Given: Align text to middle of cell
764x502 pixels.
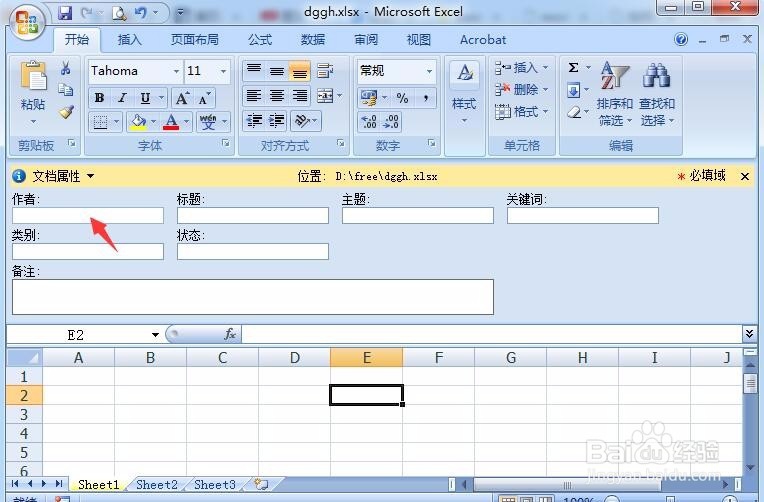Looking at the screenshot, I should click(x=277, y=71).
